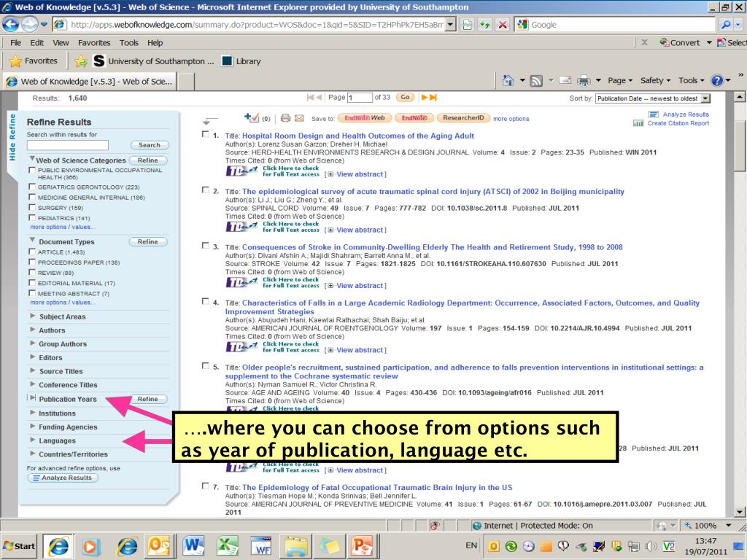Click the Stop loading red X icon
The height and width of the screenshot is (560, 747).
click(503, 25)
